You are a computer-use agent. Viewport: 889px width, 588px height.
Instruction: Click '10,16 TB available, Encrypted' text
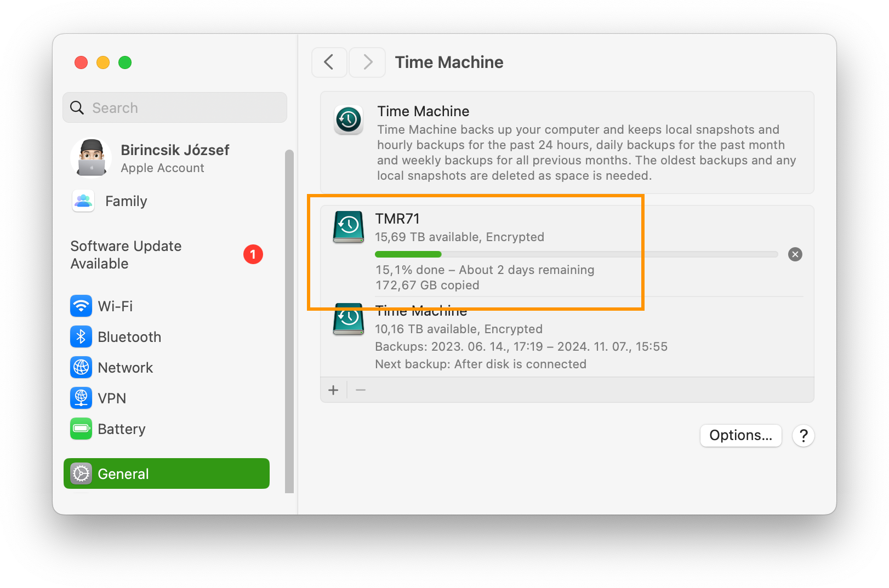[458, 329]
